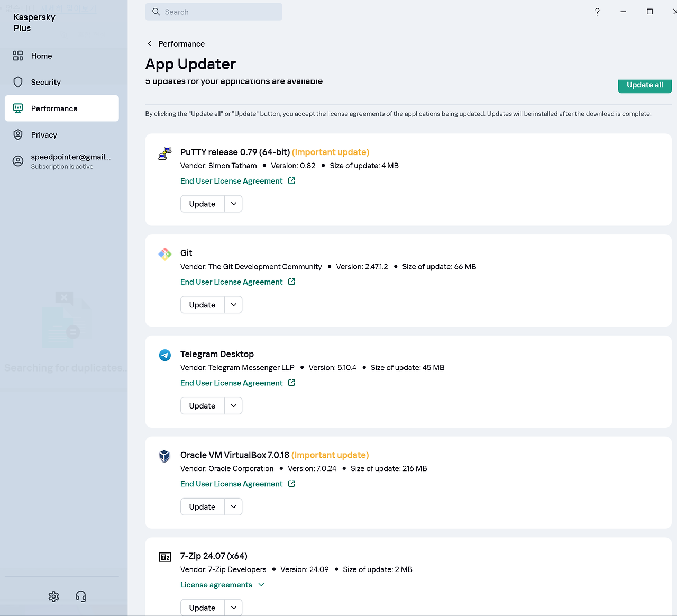The width and height of the screenshot is (677, 616).
Task: Click the Update all button
Action: point(645,85)
